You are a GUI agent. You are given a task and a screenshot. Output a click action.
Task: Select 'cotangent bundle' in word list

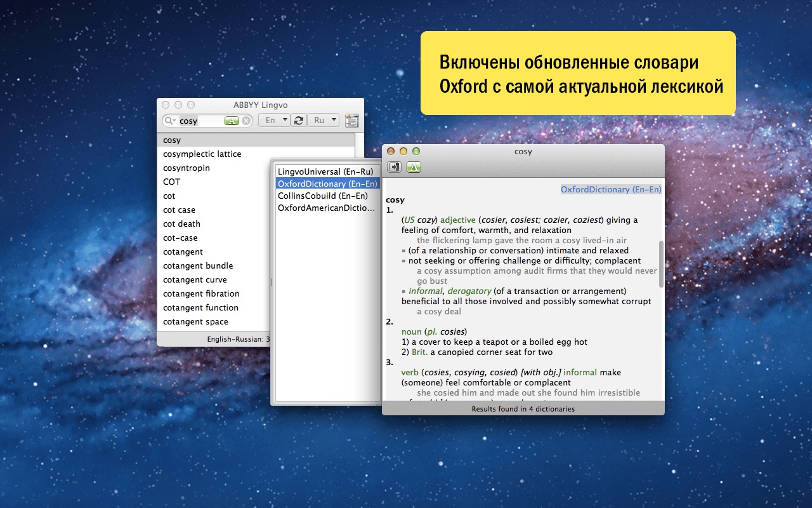(214, 266)
